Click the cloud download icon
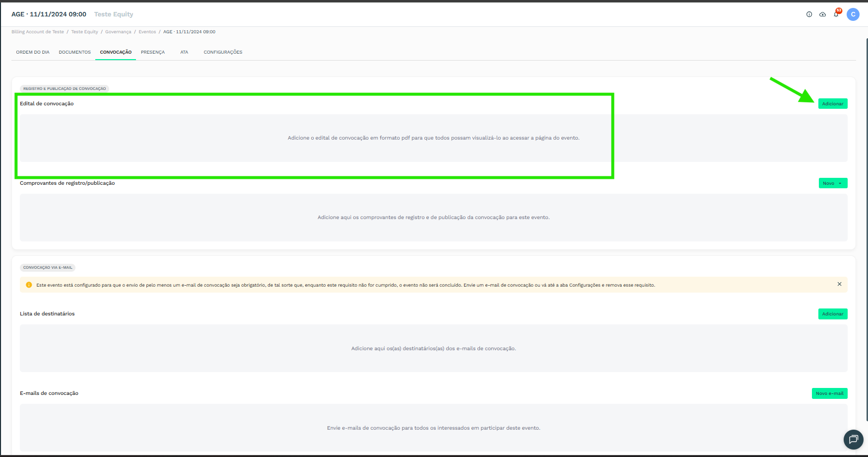Viewport: 868px width, 457px height. click(822, 14)
